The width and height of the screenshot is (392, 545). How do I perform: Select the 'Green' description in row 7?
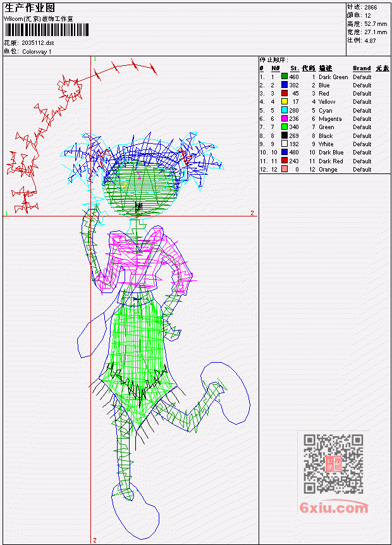(x=326, y=127)
